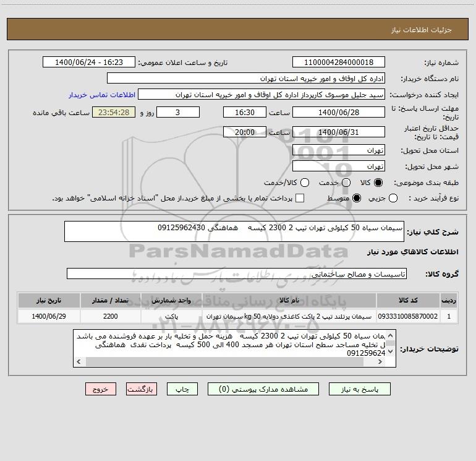Viewport: 476px width, 461px height.
Task: Click the need date cell 1400/06/29
Action: tap(49, 316)
